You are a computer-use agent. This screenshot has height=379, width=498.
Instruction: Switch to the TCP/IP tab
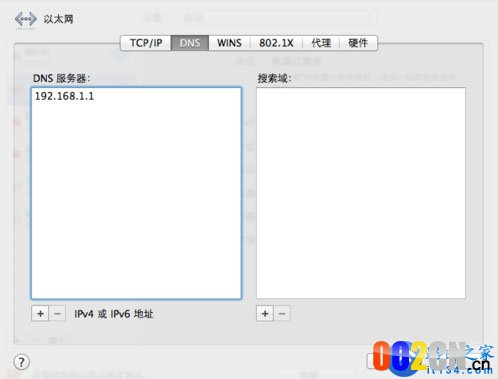[x=146, y=43]
